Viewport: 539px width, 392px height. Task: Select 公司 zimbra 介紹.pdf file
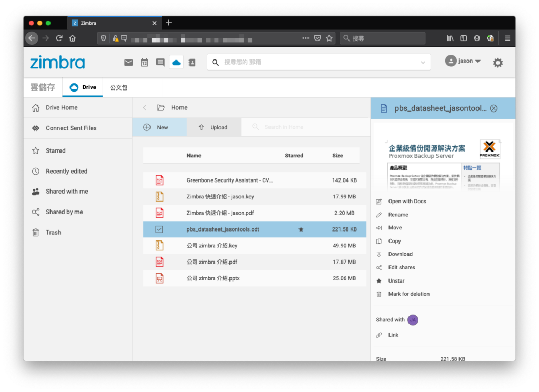tap(255, 262)
